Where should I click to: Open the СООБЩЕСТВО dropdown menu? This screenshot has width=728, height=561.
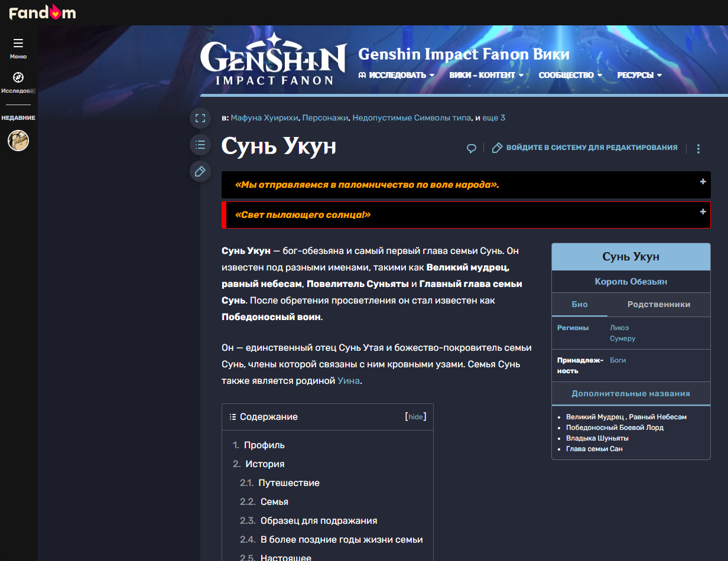[570, 75]
